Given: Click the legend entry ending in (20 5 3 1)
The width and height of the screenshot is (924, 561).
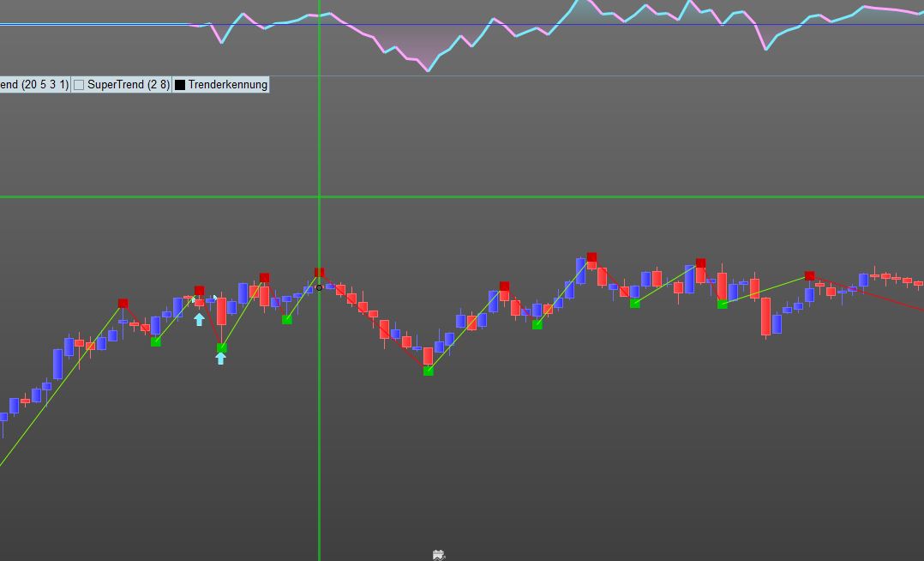Looking at the screenshot, I should (34, 84).
